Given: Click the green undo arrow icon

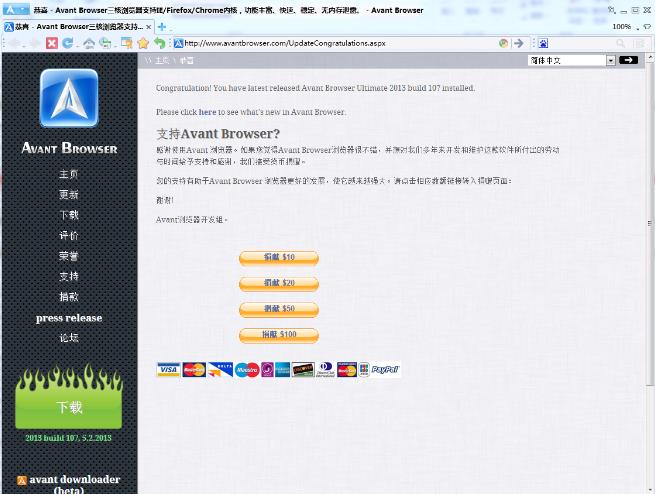Looking at the screenshot, I should [x=159, y=43].
